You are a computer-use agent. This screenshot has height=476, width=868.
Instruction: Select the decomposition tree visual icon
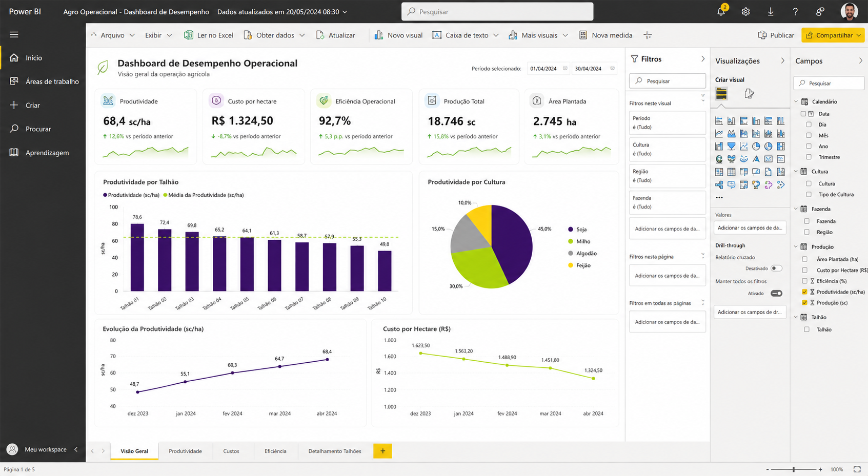tap(719, 184)
